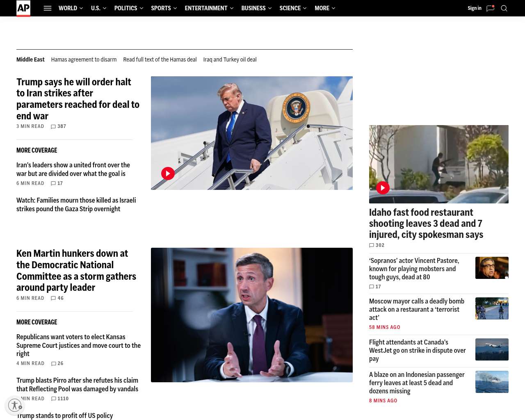Open Trump stands to profit off US policy story
The image size is (525, 420).
click(65, 415)
